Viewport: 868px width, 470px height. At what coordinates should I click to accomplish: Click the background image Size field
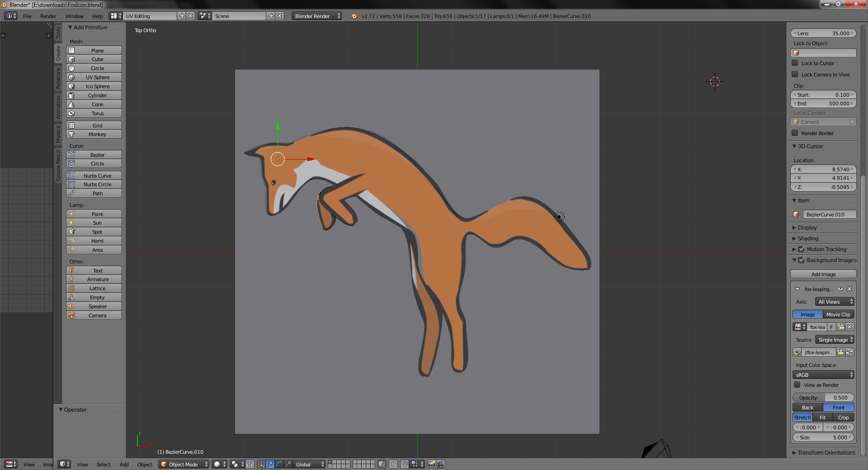[823, 437]
